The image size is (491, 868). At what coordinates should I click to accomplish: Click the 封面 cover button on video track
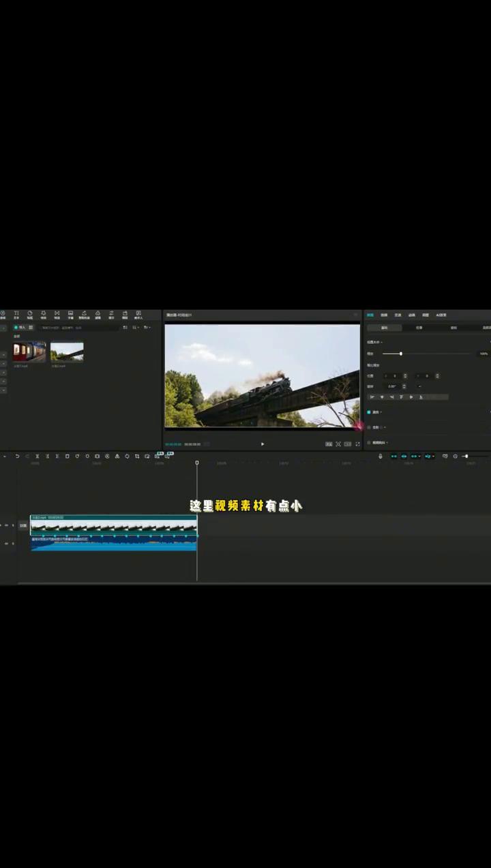(23, 525)
